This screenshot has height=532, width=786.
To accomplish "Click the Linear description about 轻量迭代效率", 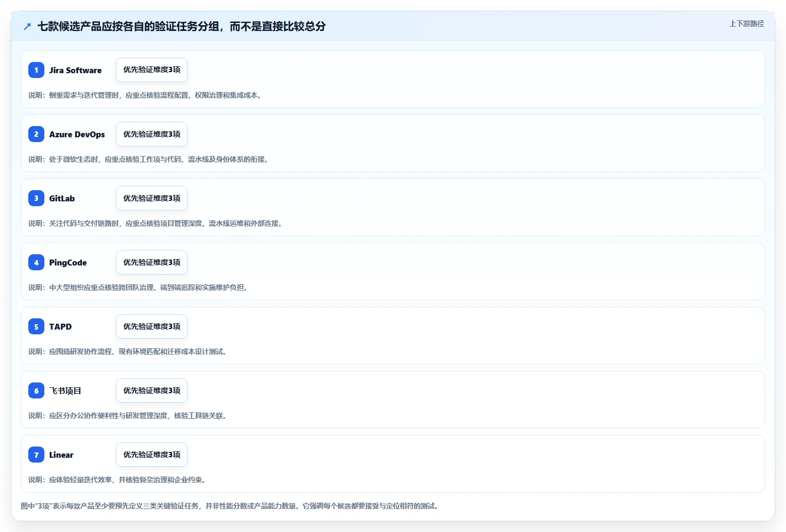I will [117, 480].
